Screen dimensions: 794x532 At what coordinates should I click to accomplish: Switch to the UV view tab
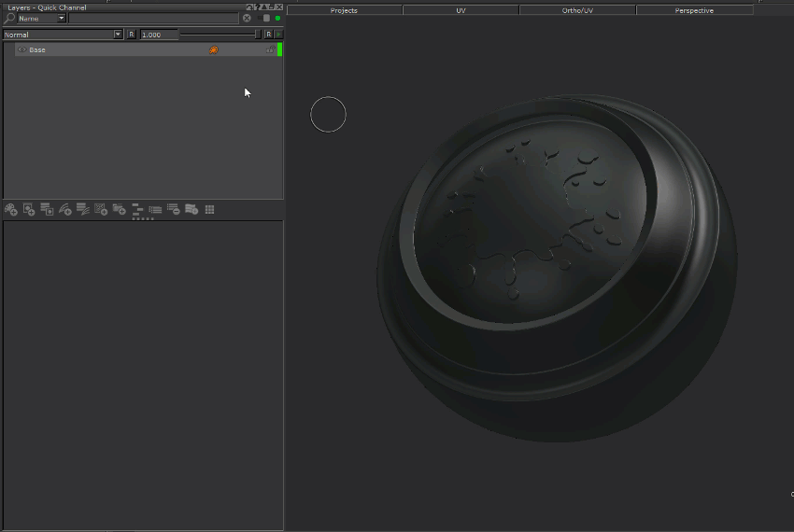461,10
